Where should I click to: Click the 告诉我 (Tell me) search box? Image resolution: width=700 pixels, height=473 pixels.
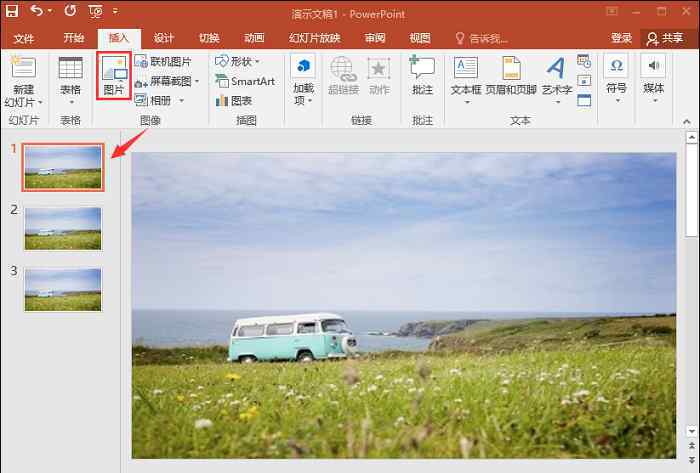coord(481,39)
